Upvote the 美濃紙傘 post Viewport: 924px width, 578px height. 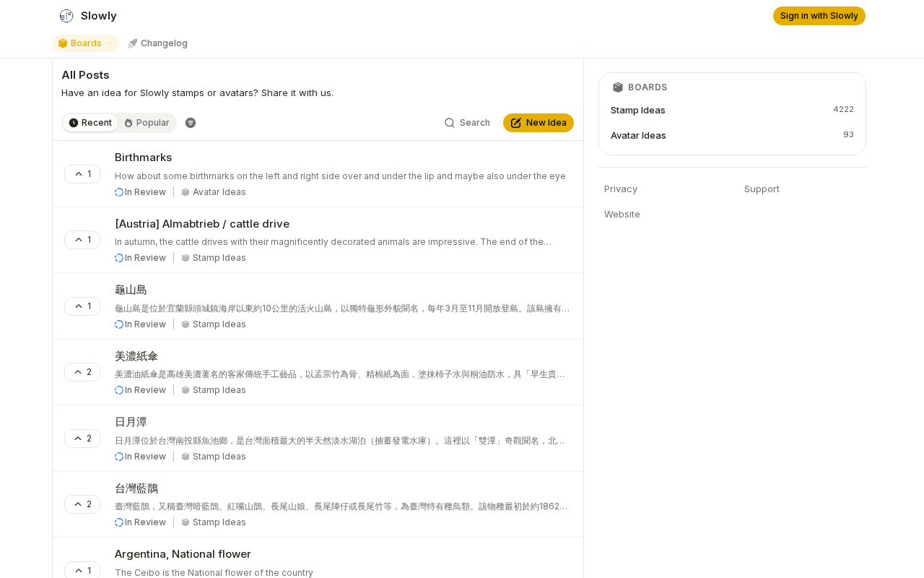[82, 372]
